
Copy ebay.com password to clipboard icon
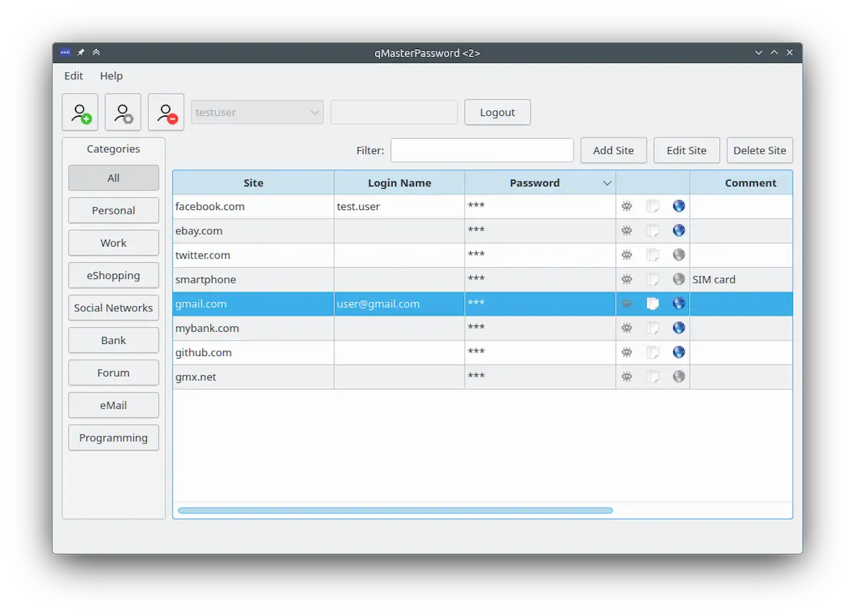coord(653,231)
